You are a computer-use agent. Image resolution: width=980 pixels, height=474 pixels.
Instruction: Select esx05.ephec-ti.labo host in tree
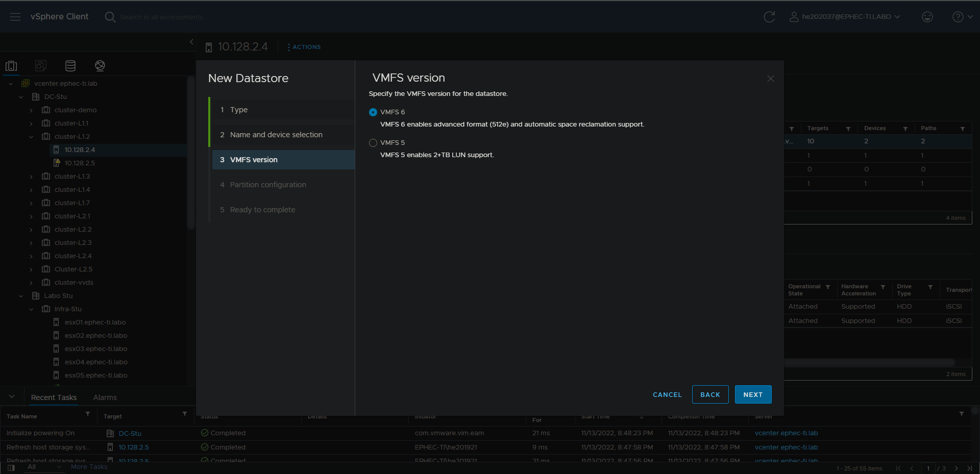coord(96,376)
